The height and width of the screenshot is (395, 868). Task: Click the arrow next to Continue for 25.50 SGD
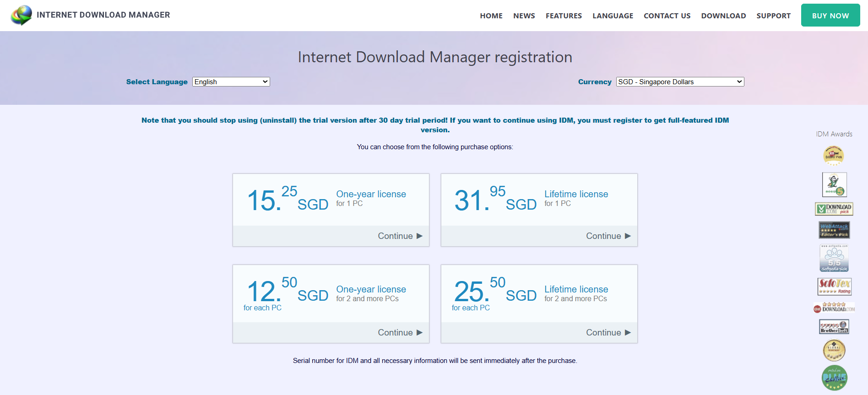click(x=628, y=332)
